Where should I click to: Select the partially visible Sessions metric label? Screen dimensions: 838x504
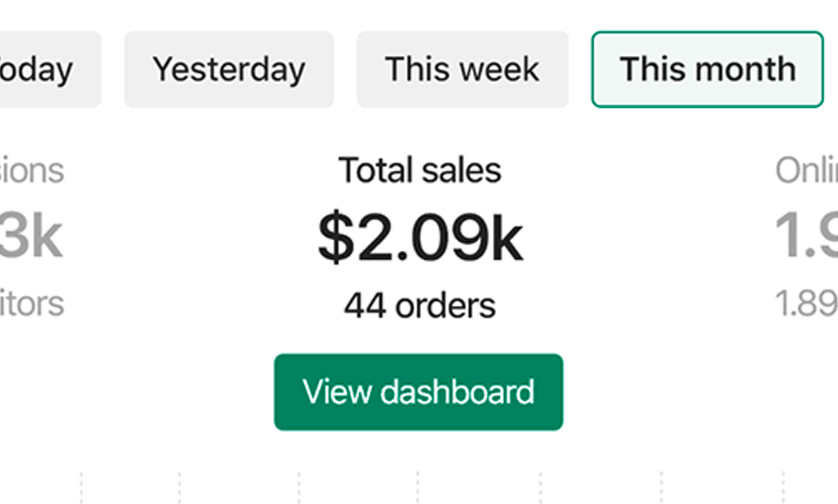tap(31, 171)
